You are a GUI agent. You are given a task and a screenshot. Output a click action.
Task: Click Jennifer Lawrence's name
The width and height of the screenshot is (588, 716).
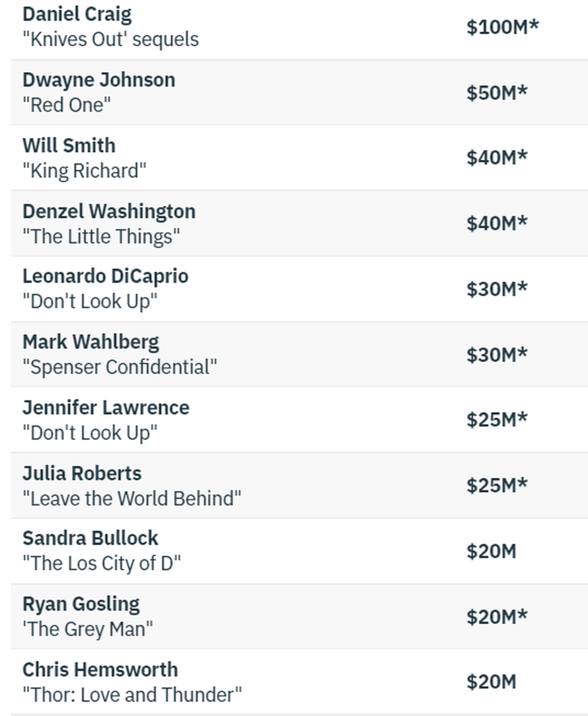coord(106,408)
